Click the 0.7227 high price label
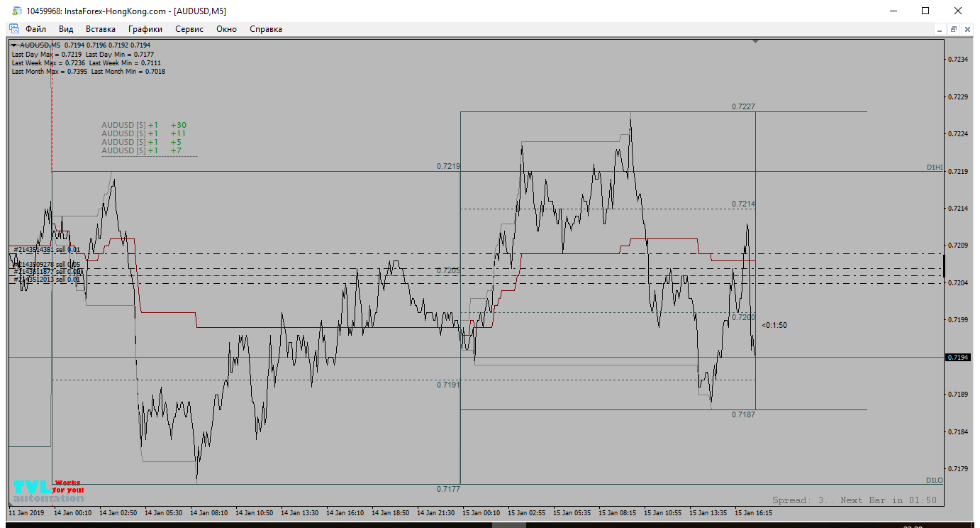Image resolution: width=980 pixels, height=528 pixels. [743, 106]
